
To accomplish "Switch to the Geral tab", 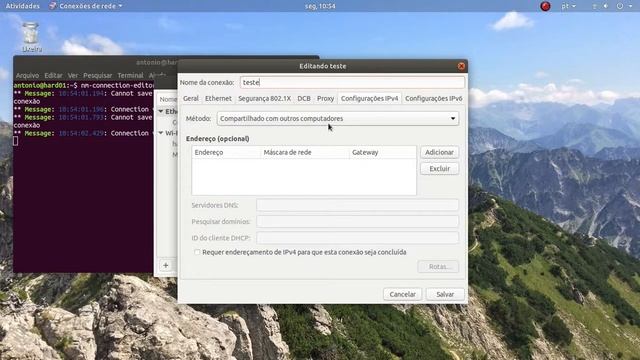I will (191, 99).
